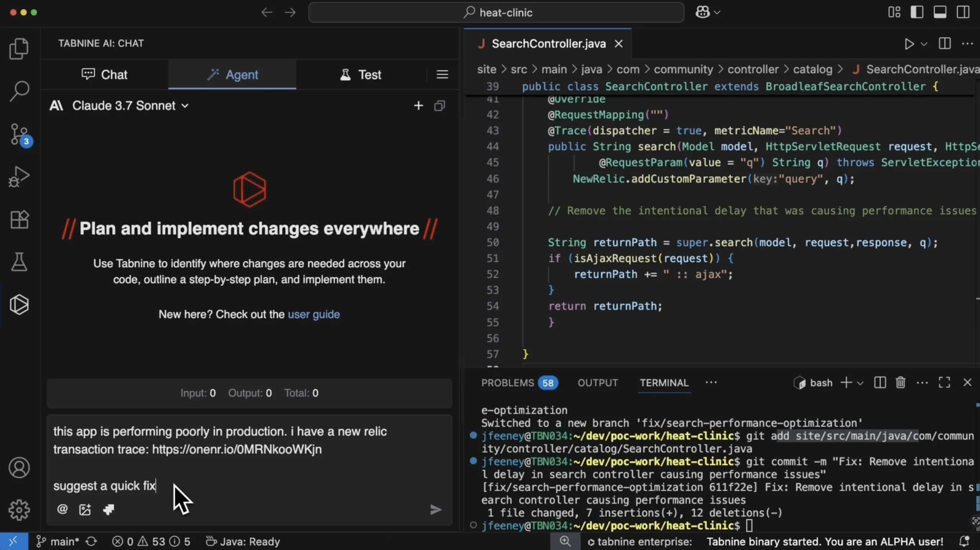This screenshot has height=550, width=980.
Task: Open notifications bell in status bar
Action: click(964, 541)
